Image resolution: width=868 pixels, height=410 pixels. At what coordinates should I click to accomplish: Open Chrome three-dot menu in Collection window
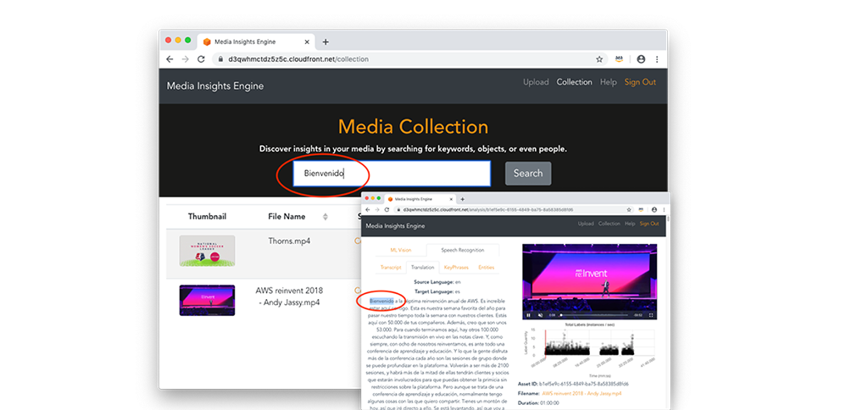click(657, 59)
